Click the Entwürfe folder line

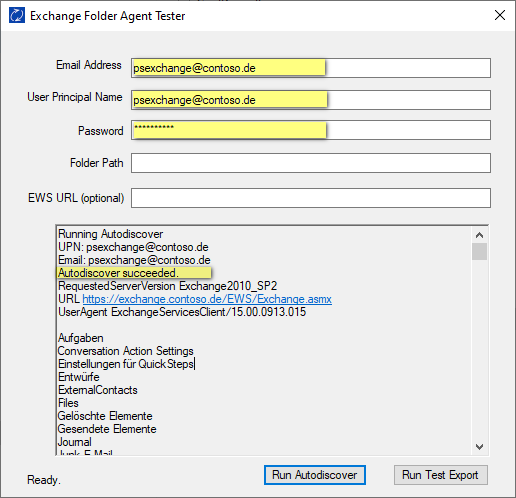pos(79,377)
